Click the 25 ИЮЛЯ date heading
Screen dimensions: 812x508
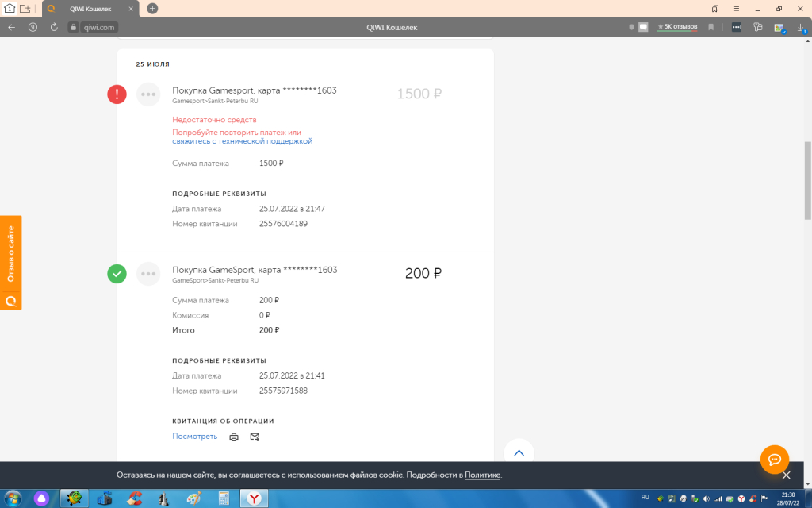tap(153, 64)
